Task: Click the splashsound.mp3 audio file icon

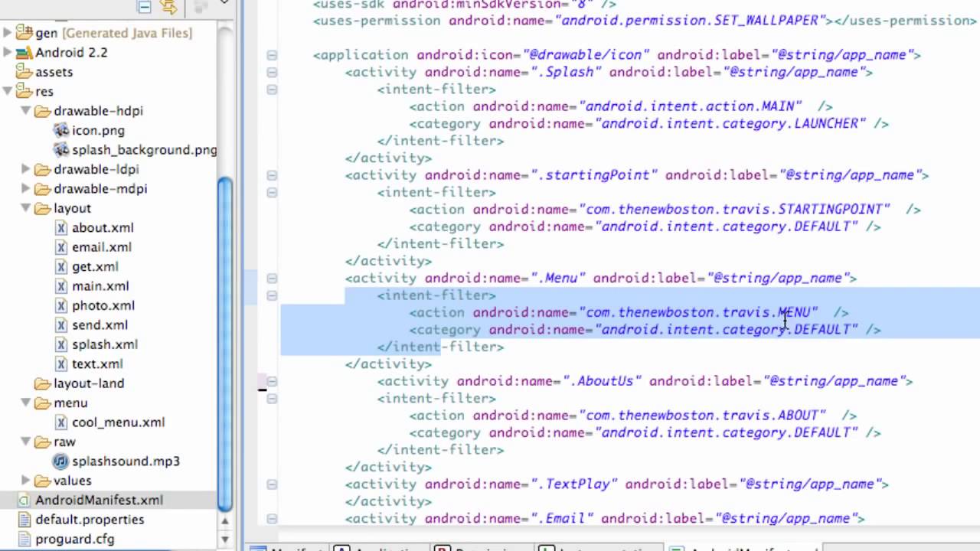Action: point(61,461)
